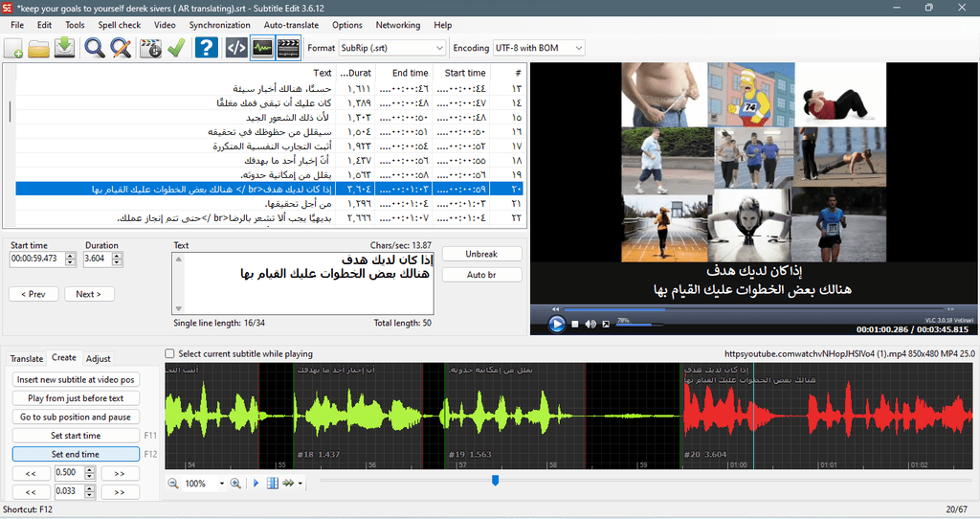Click the Auto br button
Viewport: 980px width, 519px height.
point(481,275)
